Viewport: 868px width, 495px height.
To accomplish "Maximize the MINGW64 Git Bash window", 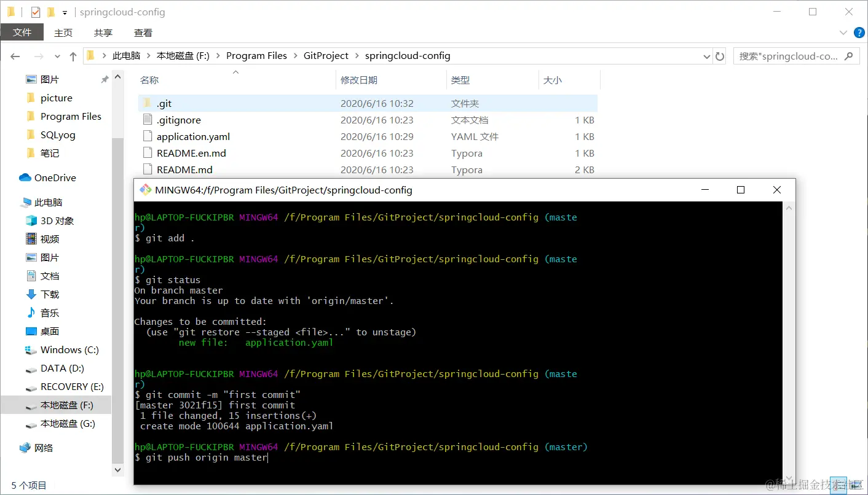I will coord(741,190).
